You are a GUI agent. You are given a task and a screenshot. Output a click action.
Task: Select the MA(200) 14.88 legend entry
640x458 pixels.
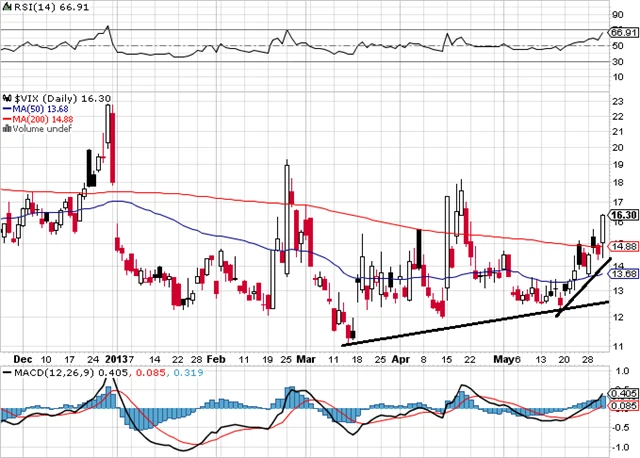coord(38,119)
